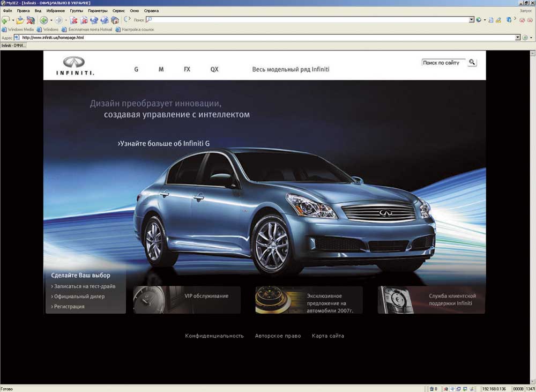Screen dimensions: 536x392
Task: Click the magnifier icon beside site search
Action: (x=472, y=62)
